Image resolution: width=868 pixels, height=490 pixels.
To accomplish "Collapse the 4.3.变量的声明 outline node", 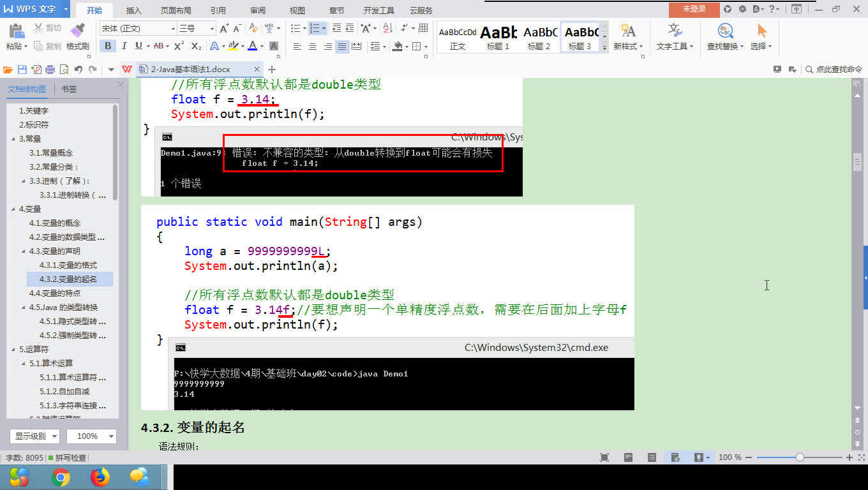I will click(x=24, y=251).
